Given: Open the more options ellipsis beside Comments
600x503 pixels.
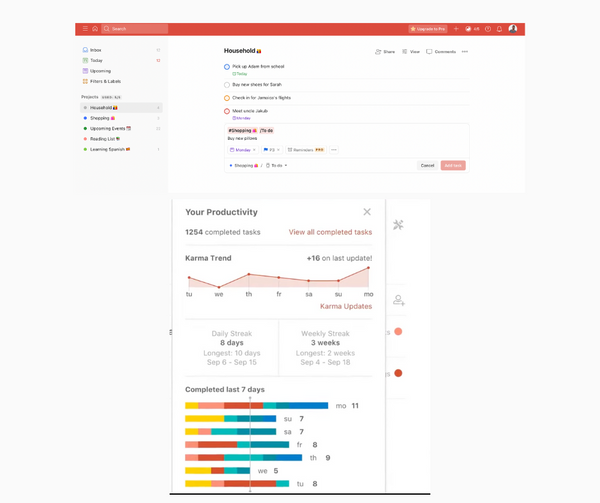Looking at the screenshot, I should (464, 51).
